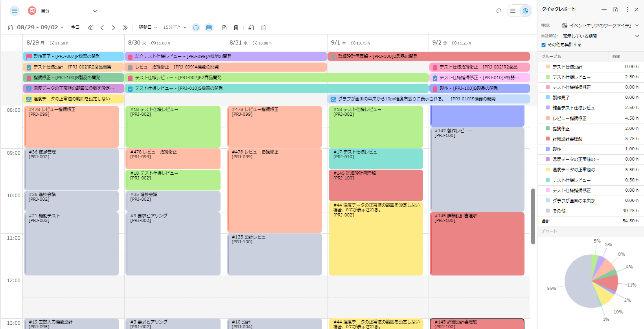Open the 集計期間 dropdown

(x=600, y=36)
